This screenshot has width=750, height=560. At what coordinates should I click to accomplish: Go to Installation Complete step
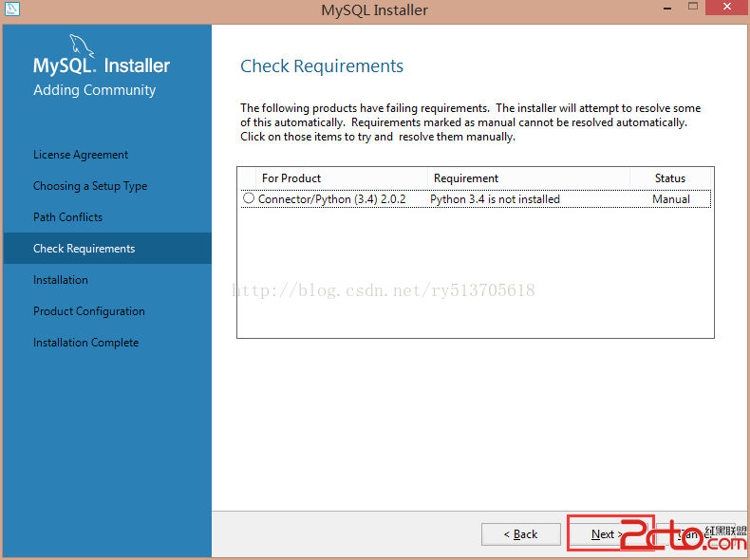tap(85, 343)
